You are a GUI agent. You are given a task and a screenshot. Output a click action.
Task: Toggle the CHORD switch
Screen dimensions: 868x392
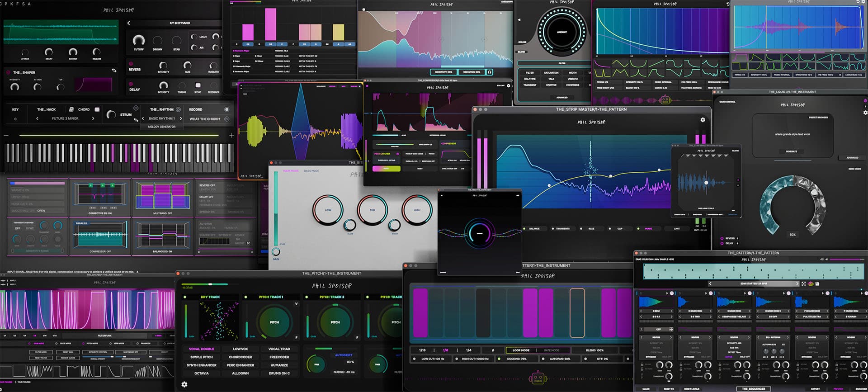[x=97, y=109]
